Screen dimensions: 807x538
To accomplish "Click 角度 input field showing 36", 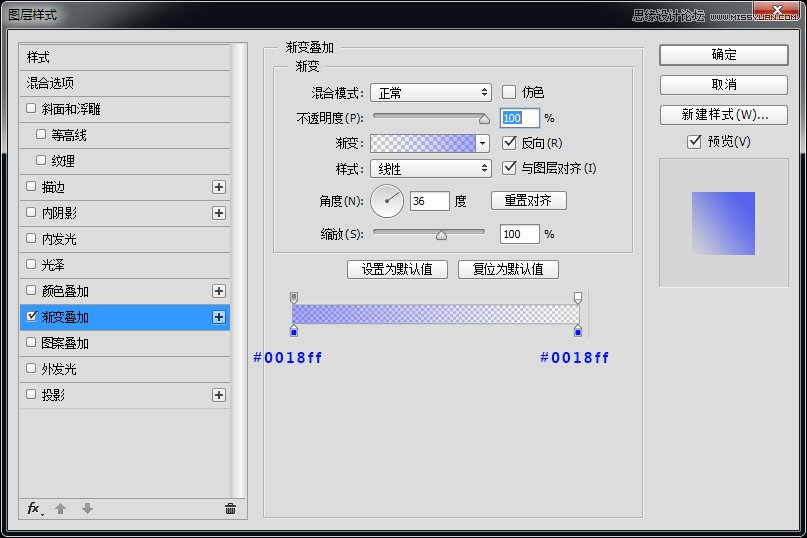I will (429, 201).
